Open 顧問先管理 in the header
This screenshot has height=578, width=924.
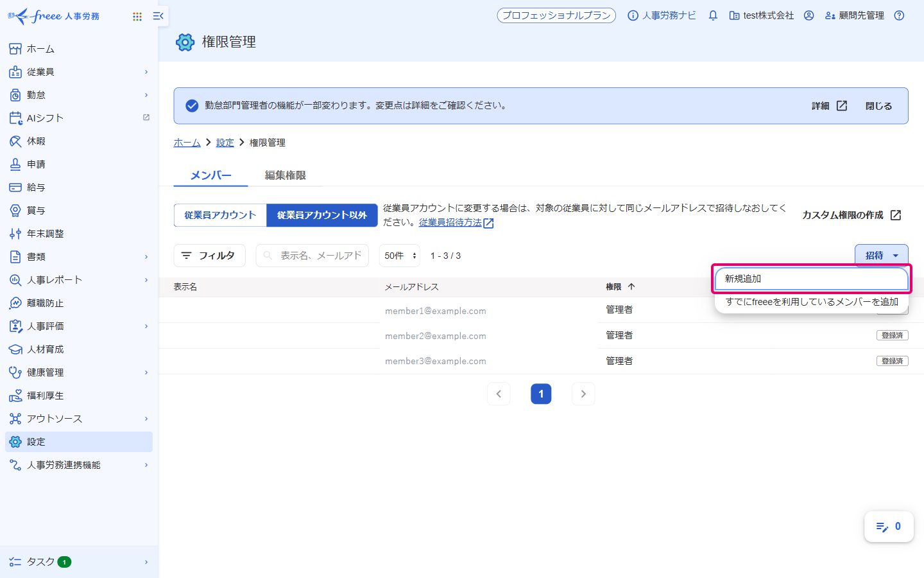pyautogui.click(x=855, y=15)
